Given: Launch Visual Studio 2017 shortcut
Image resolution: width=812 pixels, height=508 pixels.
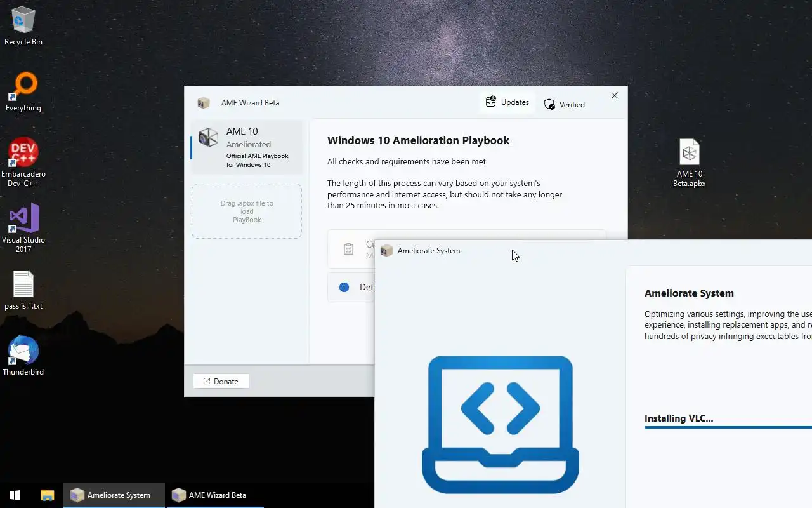Looking at the screenshot, I should click(x=23, y=229).
